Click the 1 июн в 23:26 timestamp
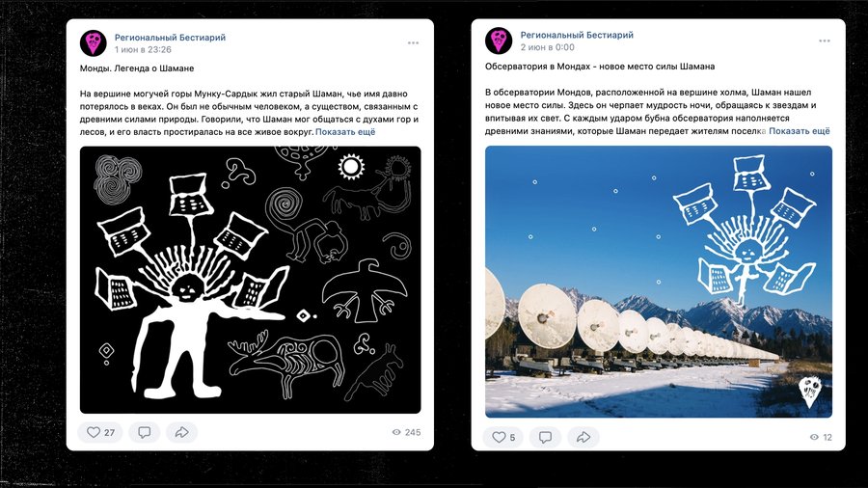868x488 pixels. (x=143, y=49)
